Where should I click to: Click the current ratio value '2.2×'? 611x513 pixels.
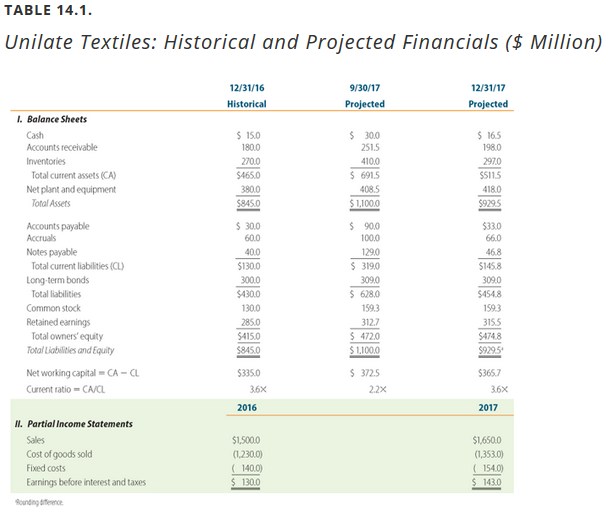coord(378,390)
